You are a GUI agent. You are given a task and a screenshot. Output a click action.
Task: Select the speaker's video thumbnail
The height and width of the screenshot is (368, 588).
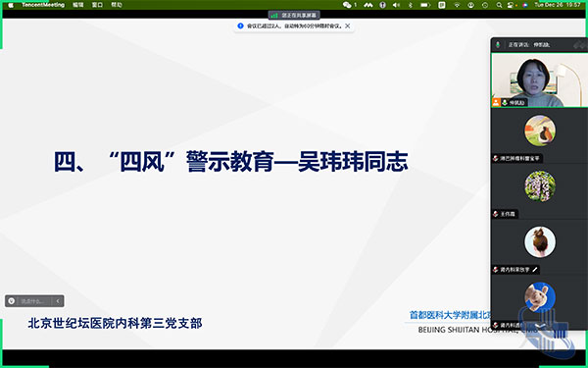(539, 79)
